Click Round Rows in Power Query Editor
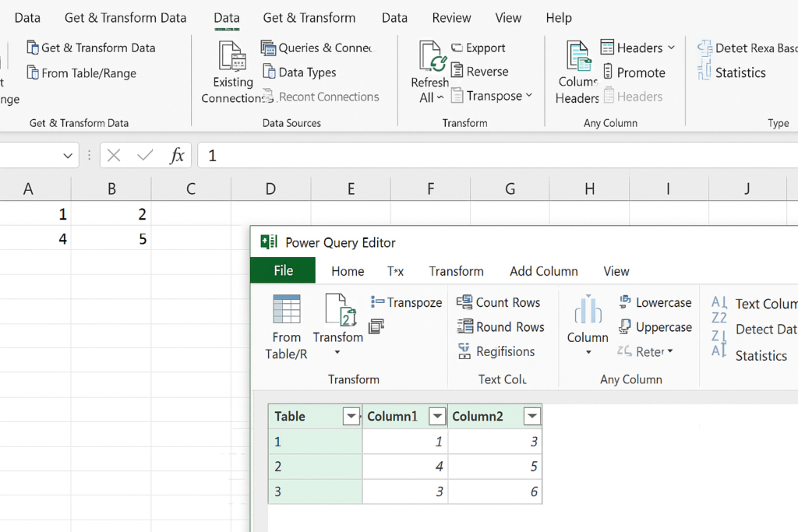 [x=500, y=326]
